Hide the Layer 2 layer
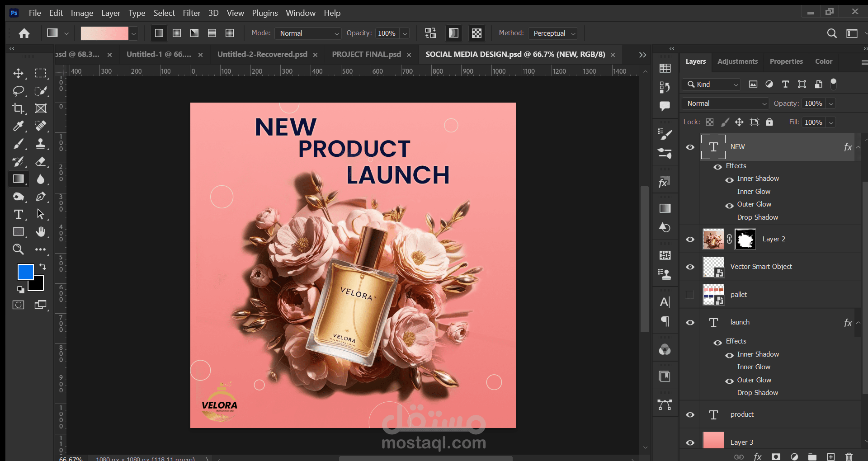The height and width of the screenshot is (461, 868). point(690,239)
